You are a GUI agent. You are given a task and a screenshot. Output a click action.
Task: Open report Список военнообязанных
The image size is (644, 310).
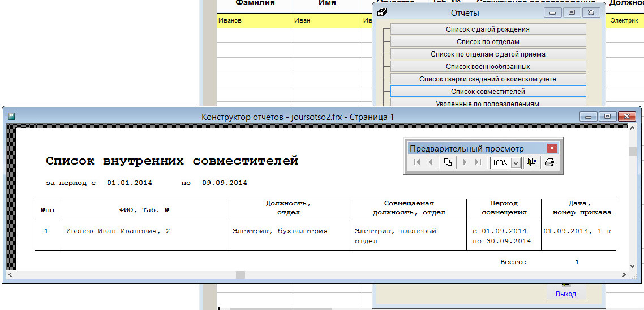pyautogui.click(x=487, y=66)
